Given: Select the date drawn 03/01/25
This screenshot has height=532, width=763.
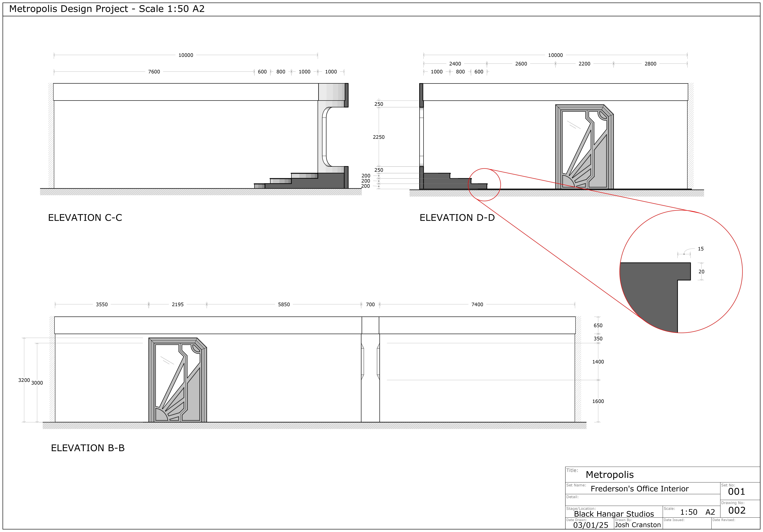Looking at the screenshot, I should [591, 525].
